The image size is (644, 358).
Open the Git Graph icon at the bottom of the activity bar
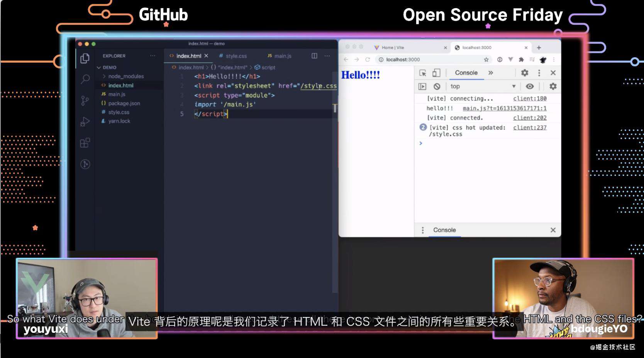(x=85, y=164)
